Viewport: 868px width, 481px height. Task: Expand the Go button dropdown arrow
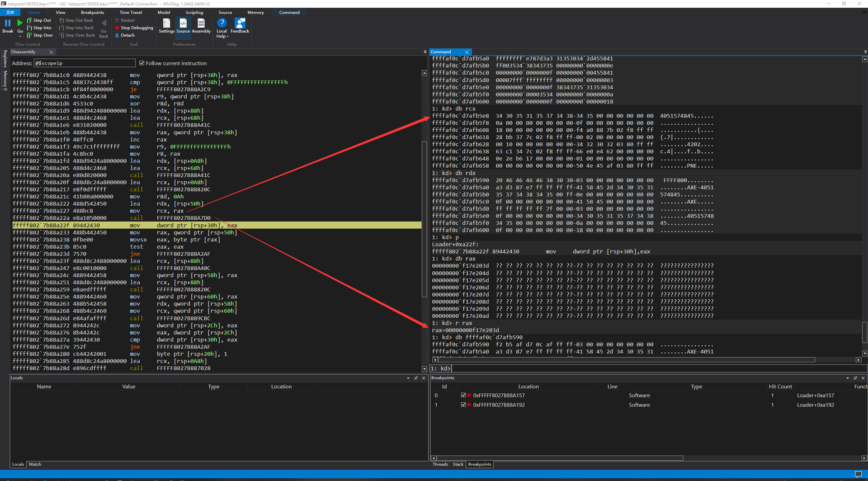click(x=20, y=36)
